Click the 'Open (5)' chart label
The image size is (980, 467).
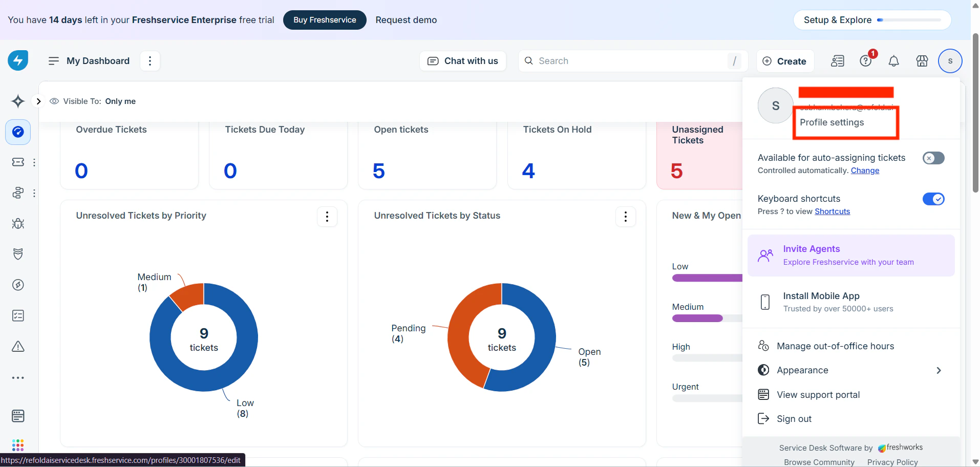click(589, 357)
